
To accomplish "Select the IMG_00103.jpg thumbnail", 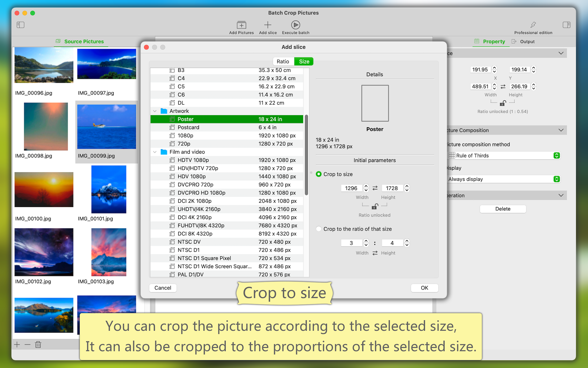I will (109, 252).
